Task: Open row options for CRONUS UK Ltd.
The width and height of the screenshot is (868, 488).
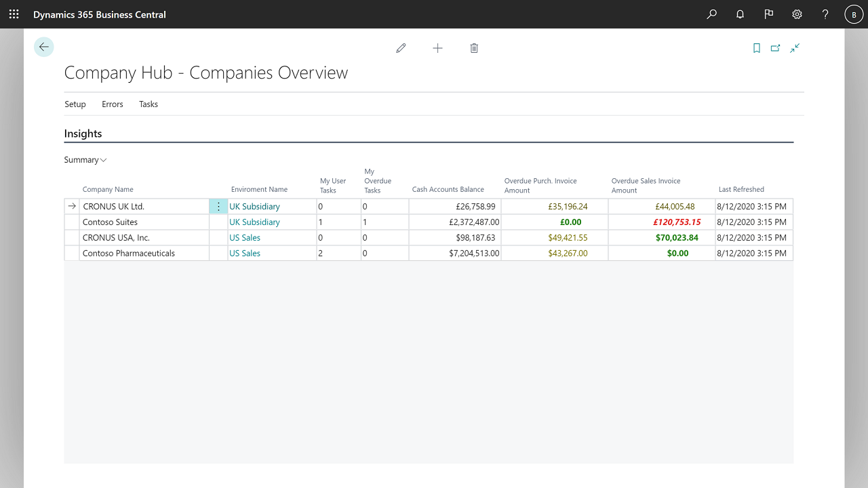Action: point(218,207)
